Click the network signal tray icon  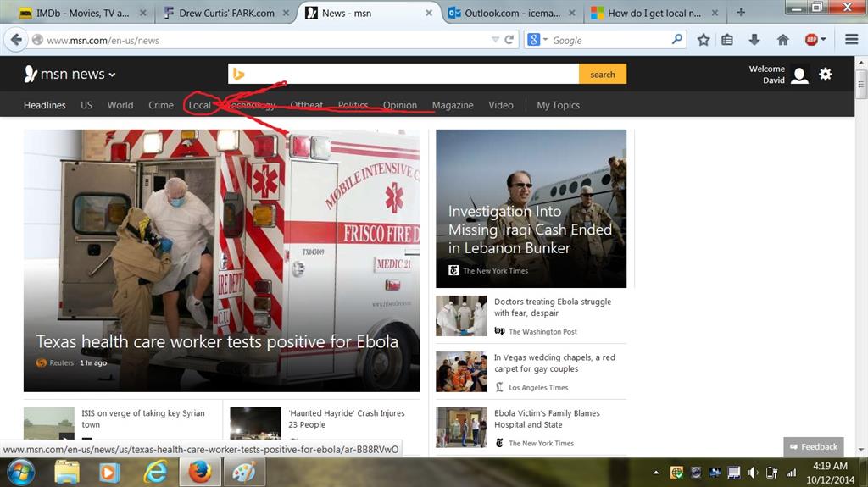pyautogui.click(x=791, y=473)
